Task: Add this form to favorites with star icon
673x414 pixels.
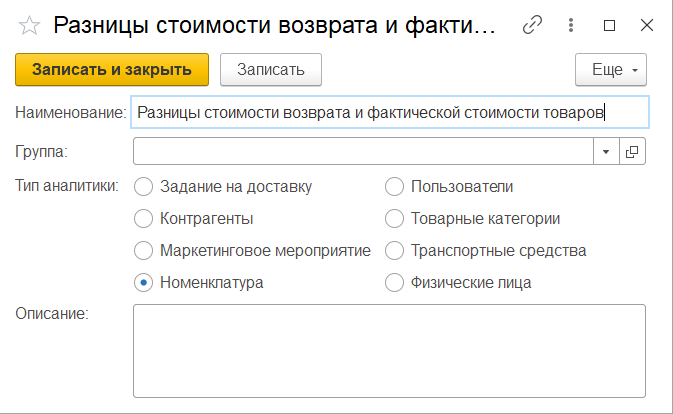Action: point(29,25)
